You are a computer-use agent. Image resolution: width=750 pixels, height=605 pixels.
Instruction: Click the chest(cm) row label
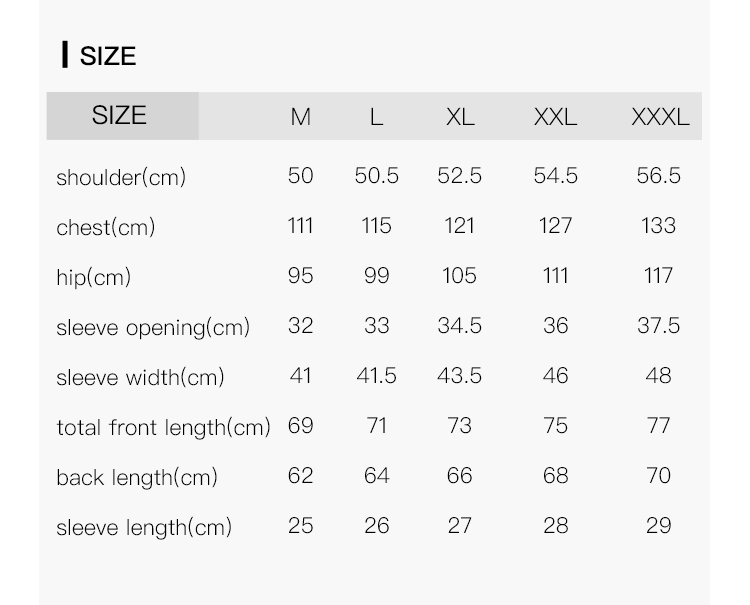pyautogui.click(x=106, y=228)
